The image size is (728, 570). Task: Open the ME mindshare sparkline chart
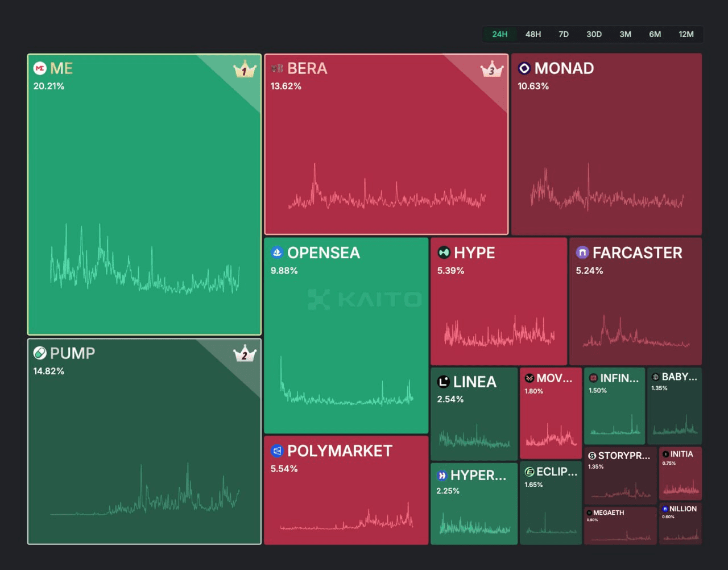tap(144, 259)
